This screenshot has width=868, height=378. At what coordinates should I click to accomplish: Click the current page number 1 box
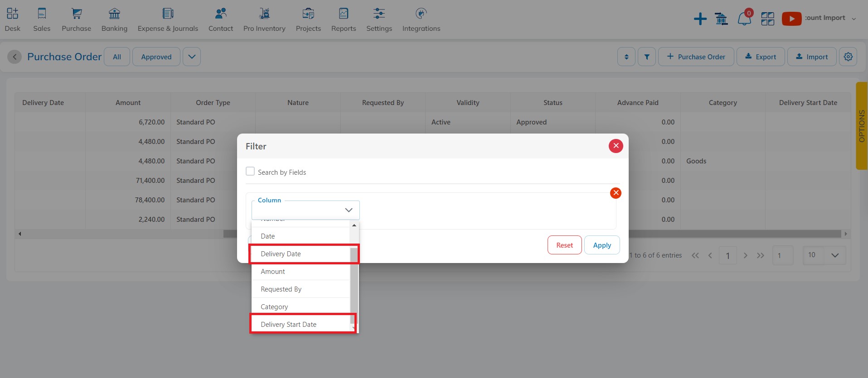(728, 255)
